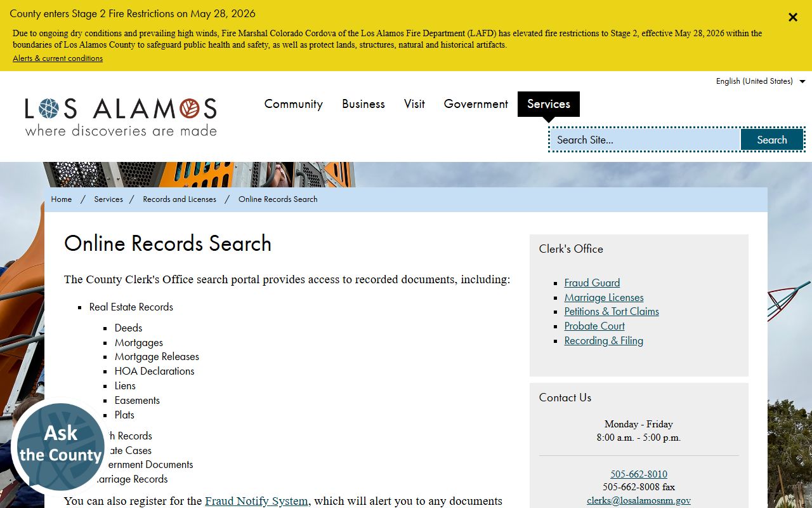Click the Online Records Search heading
Screen dimensions: 812x508
[168, 243]
